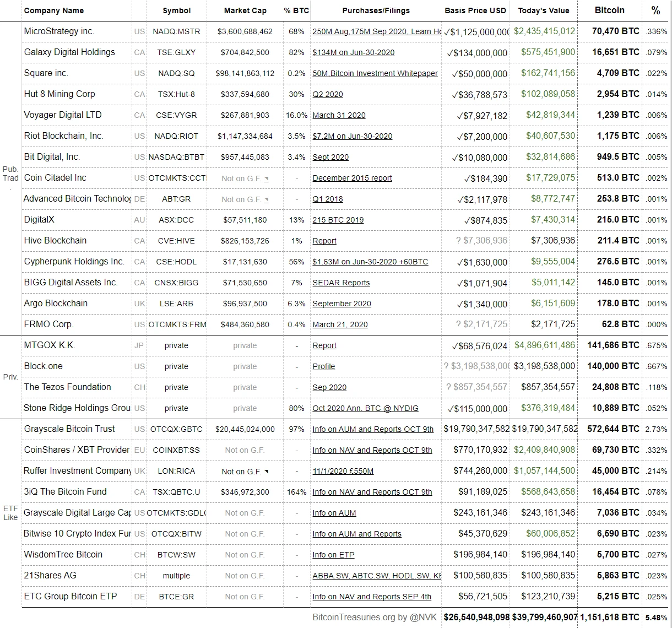Open Galaxy Digital's $134M on Jun-30-2020 link
Screen dimensions: 672x628
(x=353, y=52)
